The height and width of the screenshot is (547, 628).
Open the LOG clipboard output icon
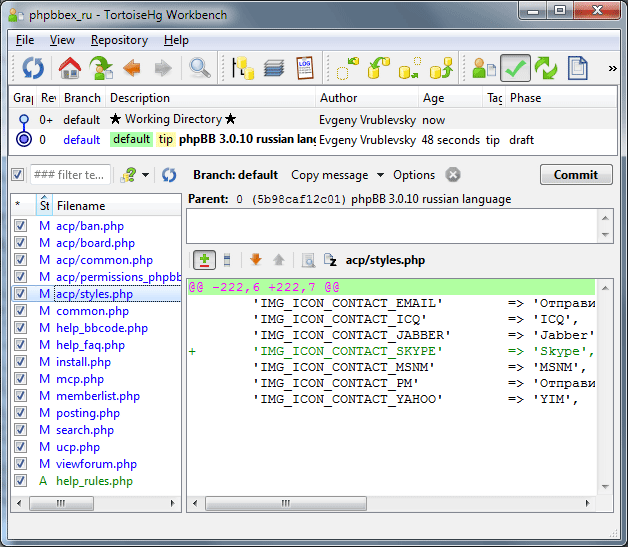point(305,68)
